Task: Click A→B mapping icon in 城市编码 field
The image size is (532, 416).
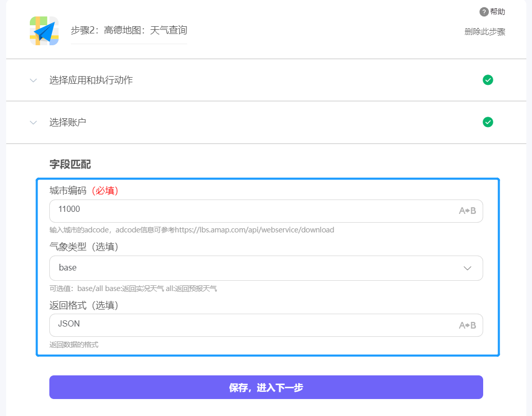Action: (x=468, y=211)
